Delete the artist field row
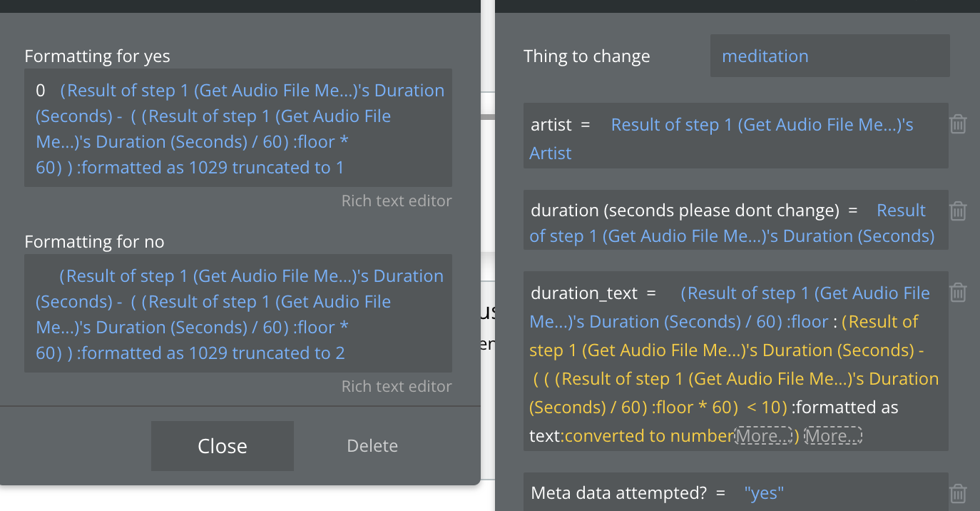 [x=958, y=125]
